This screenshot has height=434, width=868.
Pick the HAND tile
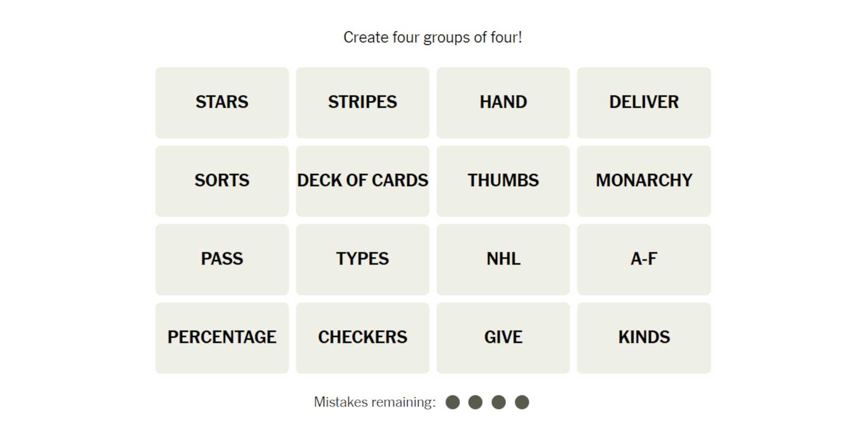coord(503,103)
